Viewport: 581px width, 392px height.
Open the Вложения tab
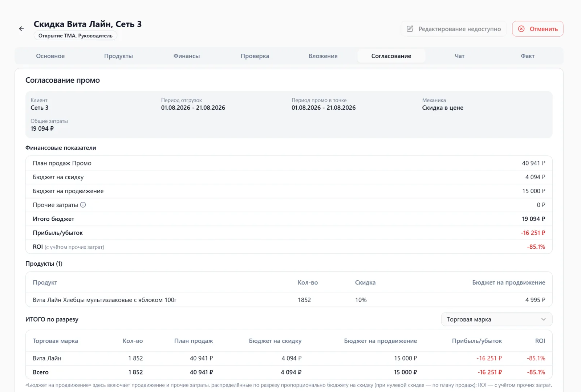coord(323,56)
